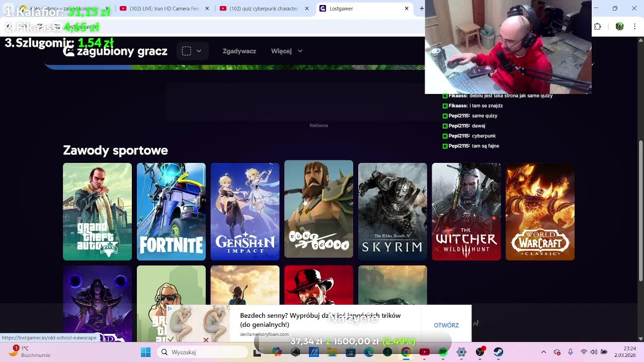
Task: Open the Wi-Fi network tray icon
Action: tap(584, 352)
